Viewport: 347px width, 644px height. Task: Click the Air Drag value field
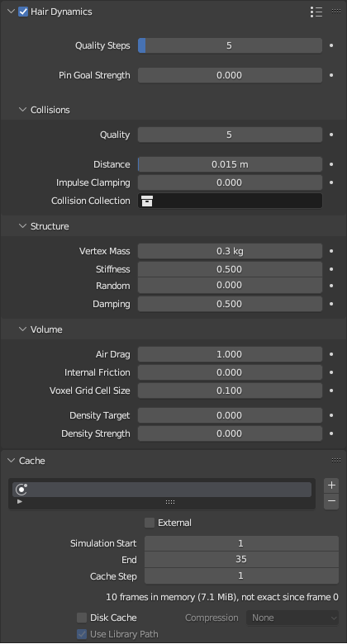coord(230,354)
